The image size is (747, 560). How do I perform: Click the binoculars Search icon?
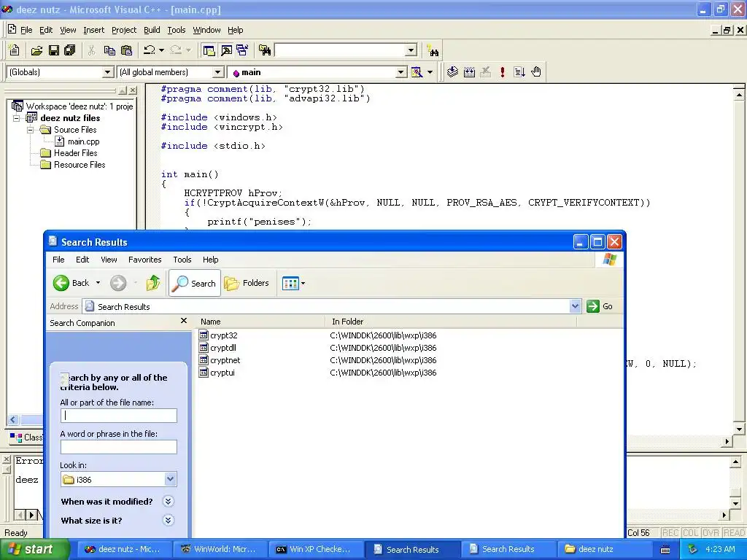(x=433, y=50)
